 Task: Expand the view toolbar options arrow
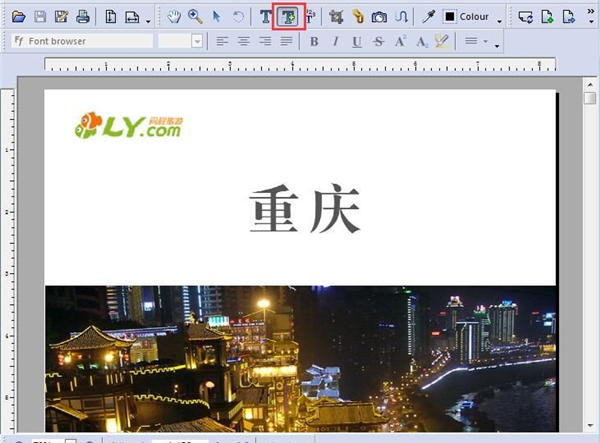(x=148, y=21)
